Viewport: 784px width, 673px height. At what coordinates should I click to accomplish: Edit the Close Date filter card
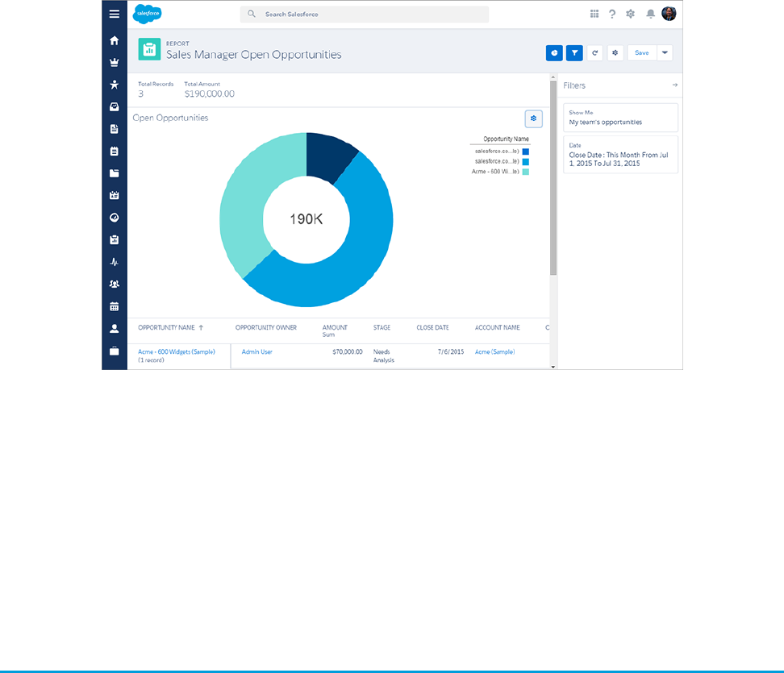(x=620, y=155)
